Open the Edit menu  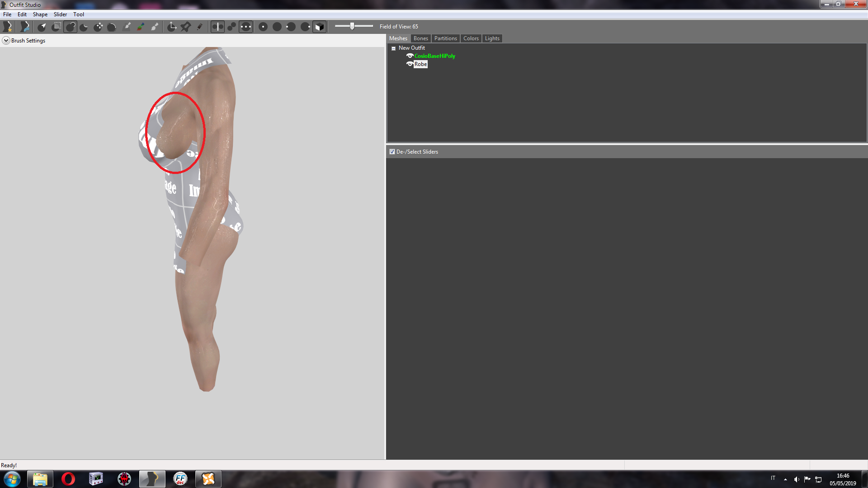pyautogui.click(x=22, y=14)
